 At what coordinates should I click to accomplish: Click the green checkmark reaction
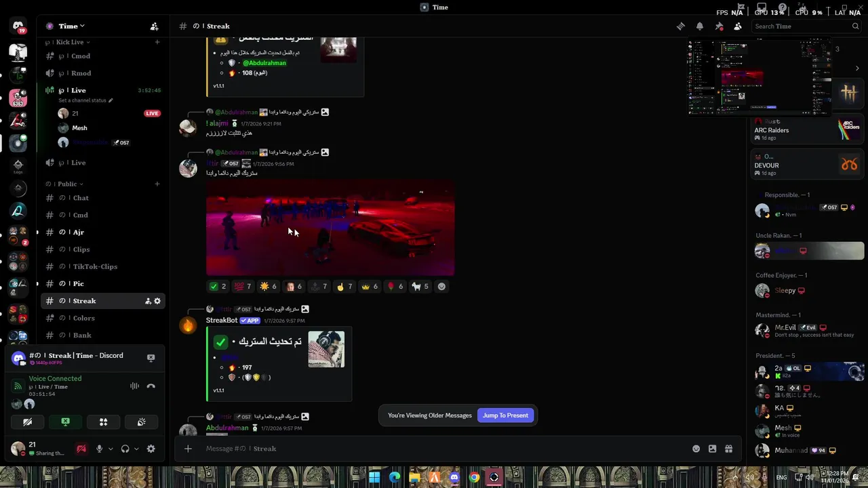point(218,287)
